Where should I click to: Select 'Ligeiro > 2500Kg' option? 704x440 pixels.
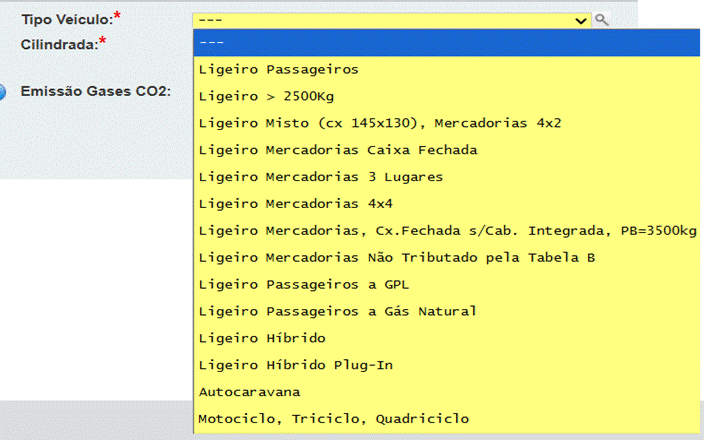pyautogui.click(x=268, y=96)
